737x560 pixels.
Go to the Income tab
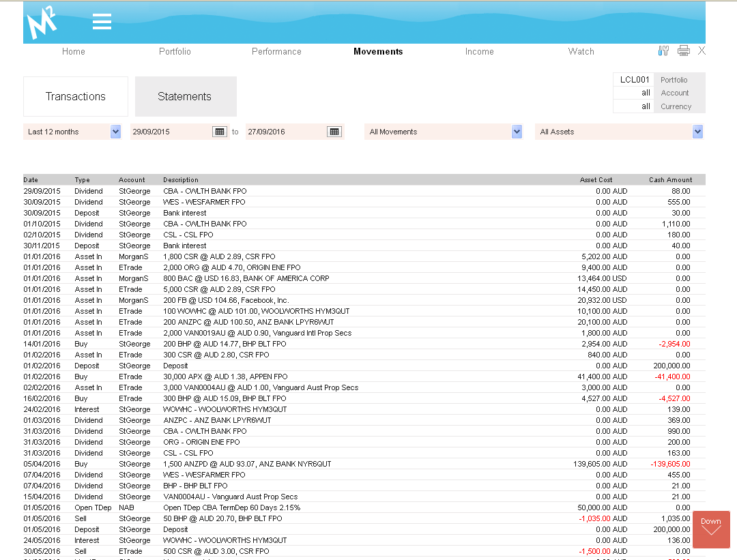tap(479, 51)
